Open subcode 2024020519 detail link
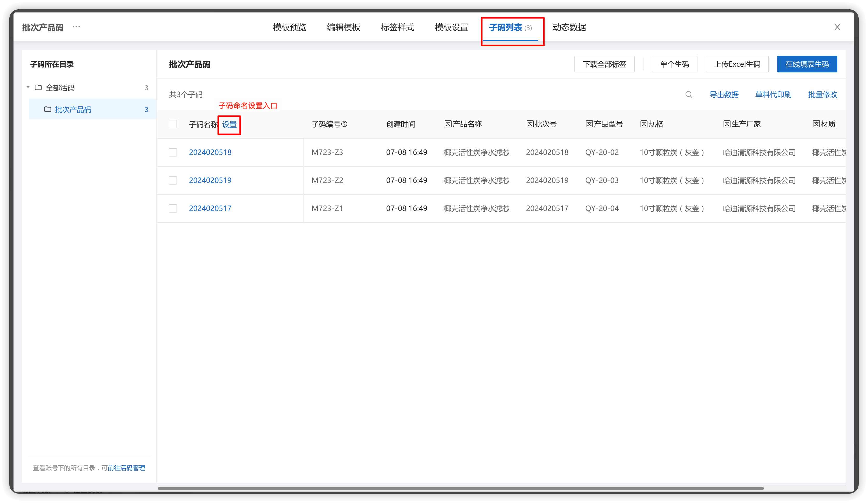The width and height of the screenshot is (868, 503). pos(210,180)
